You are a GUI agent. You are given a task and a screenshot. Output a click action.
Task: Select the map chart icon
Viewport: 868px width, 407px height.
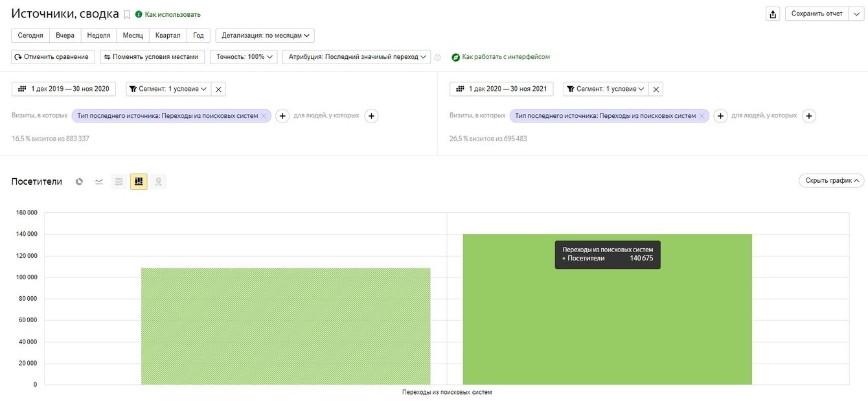158,181
